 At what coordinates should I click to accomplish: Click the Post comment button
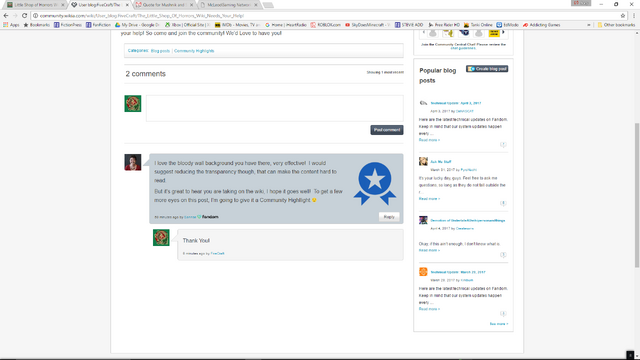(387, 130)
